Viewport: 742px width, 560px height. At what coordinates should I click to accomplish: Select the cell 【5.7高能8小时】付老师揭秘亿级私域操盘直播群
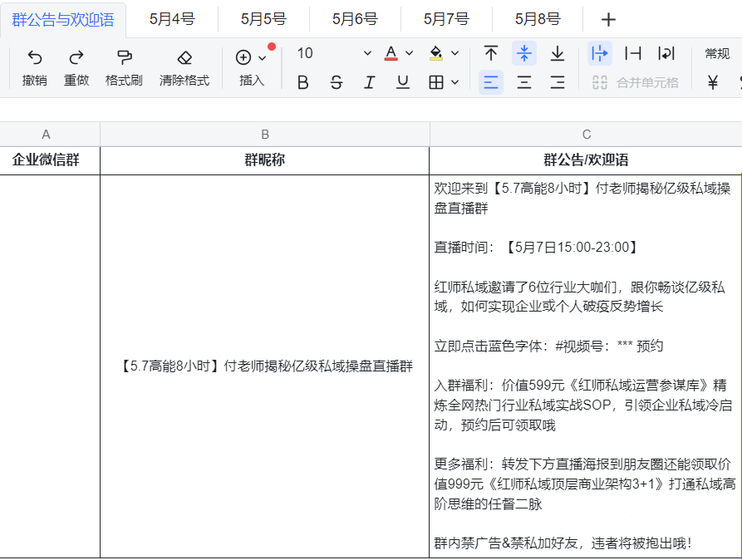click(x=264, y=366)
